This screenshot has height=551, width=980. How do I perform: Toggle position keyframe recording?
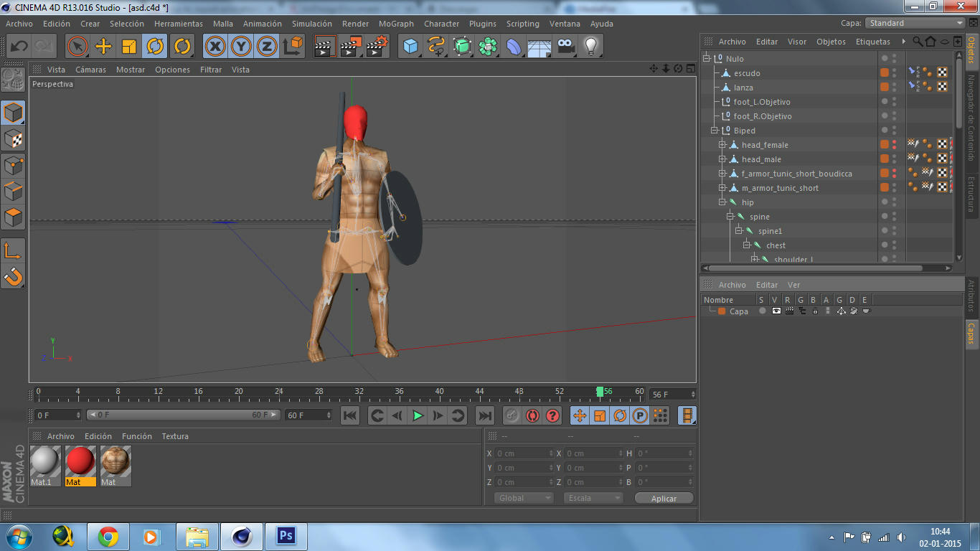pyautogui.click(x=580, y=415)
